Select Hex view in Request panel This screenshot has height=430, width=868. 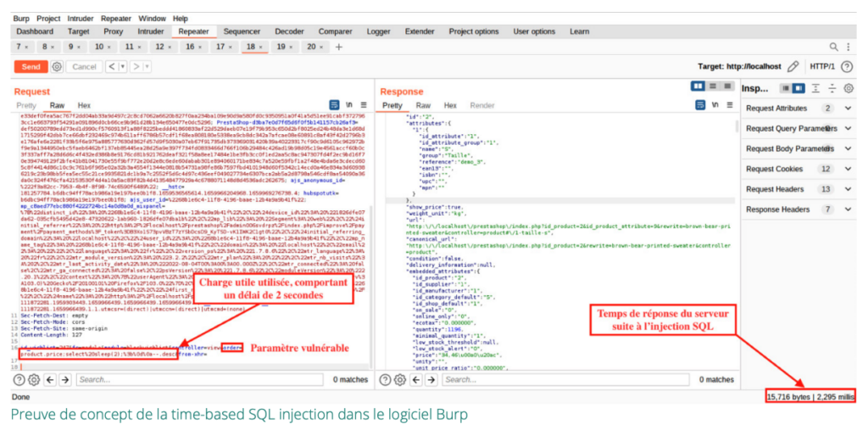click(84, 105)
